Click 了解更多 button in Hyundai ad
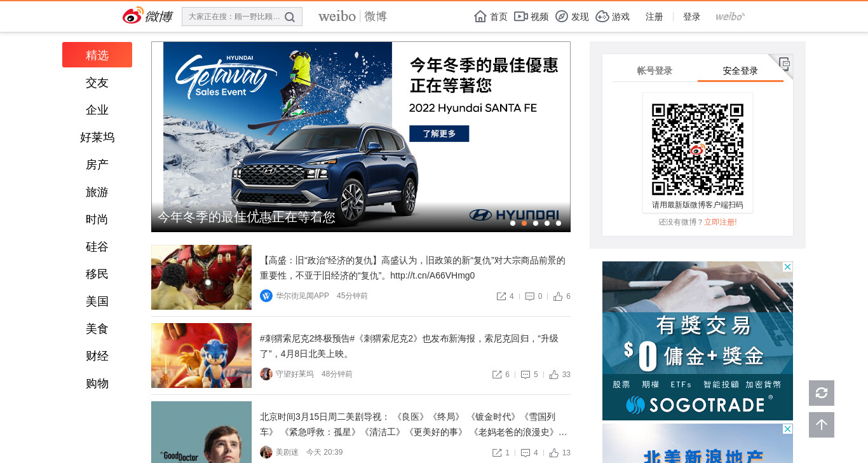Image resolution: width=868 pixels, height=463 pixels. pos(439,134)
